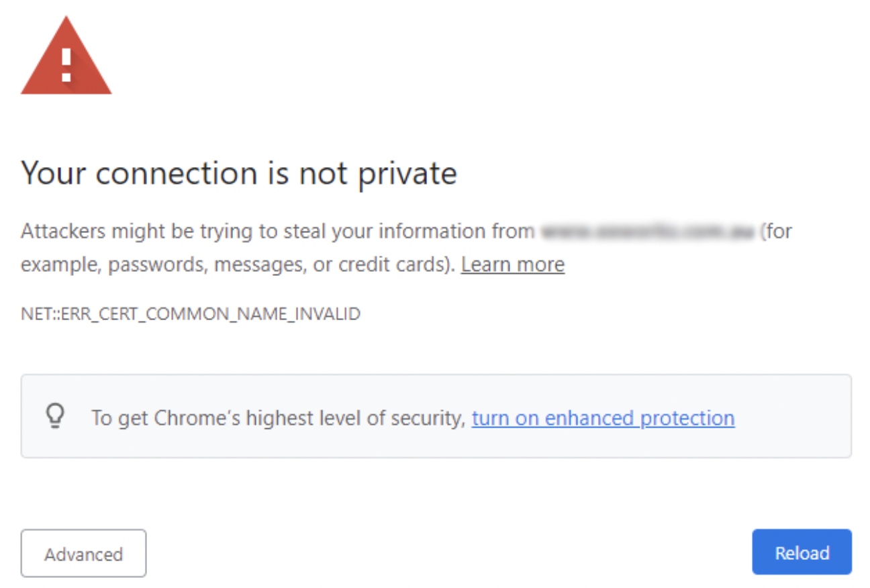Viewport: 870px width, 588px height.
Task: Select the NET::ERR_CERT_COMMON_NAME_INVALID error code
Action: (191, 313)
